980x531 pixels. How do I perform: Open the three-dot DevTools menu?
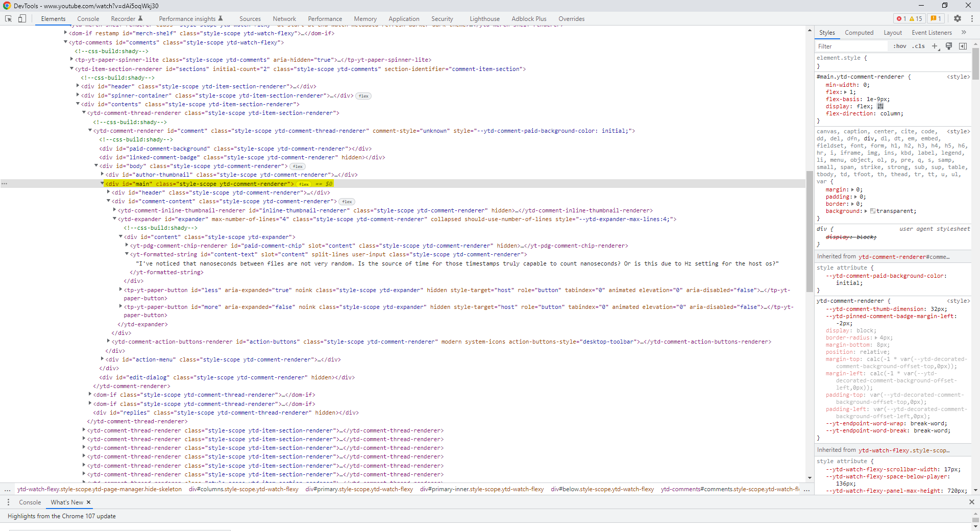pos(971,18)
